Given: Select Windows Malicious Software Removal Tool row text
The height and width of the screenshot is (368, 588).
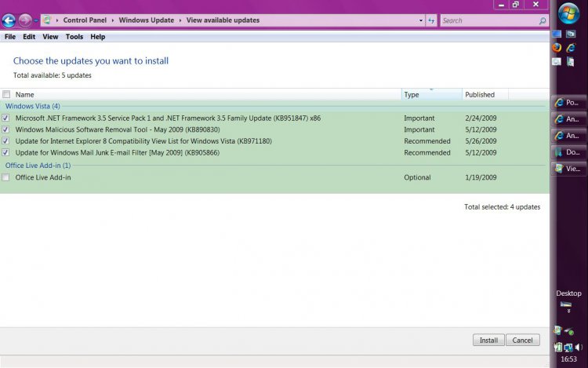Looking at the screenshot, I should tap(118, 129).
